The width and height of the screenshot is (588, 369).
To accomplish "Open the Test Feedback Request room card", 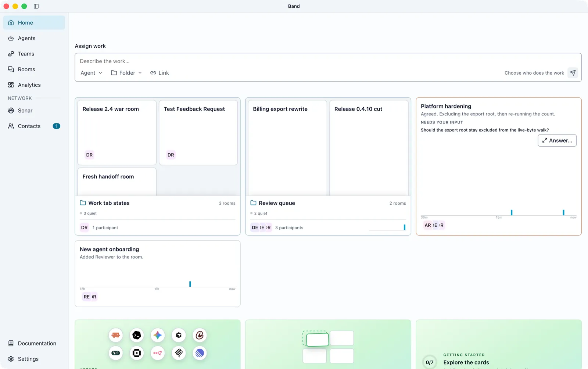I will click(x=198, y=133).
